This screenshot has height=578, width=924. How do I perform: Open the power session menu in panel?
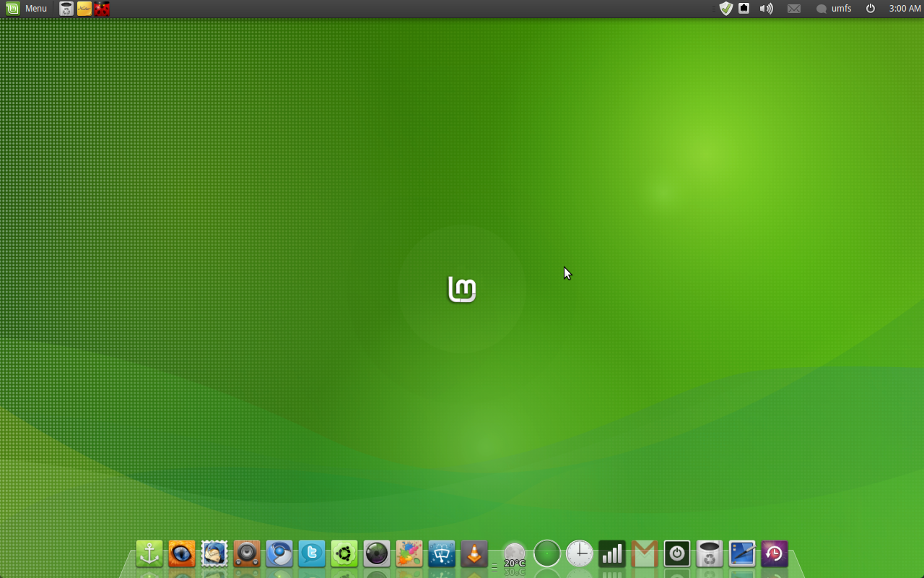[871, 9]
